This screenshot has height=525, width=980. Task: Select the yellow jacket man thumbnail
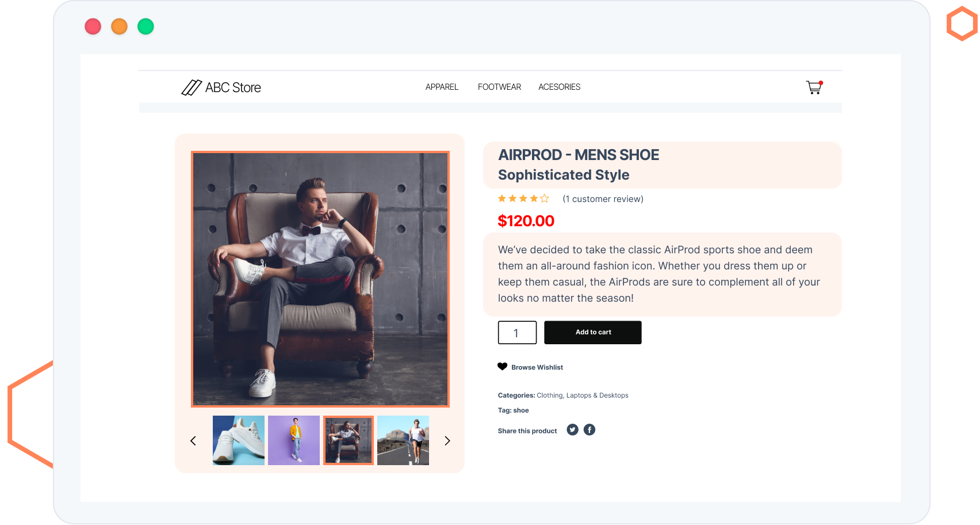click(294, 440)
